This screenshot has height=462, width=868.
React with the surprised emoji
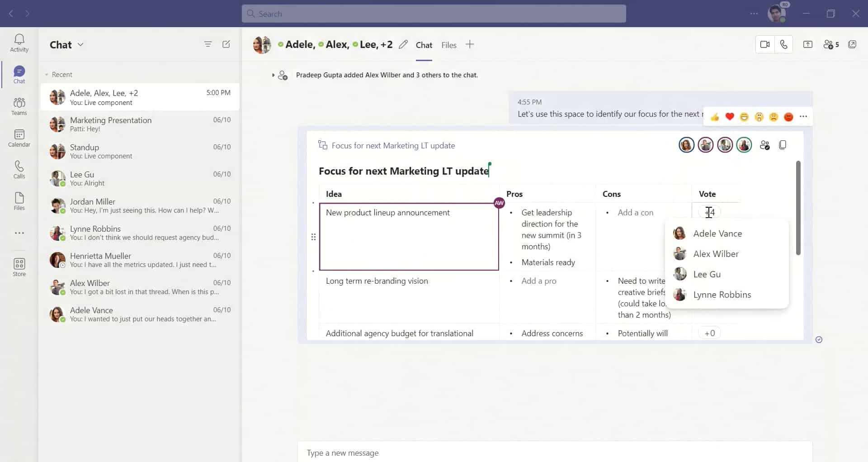tap(759, 117)
